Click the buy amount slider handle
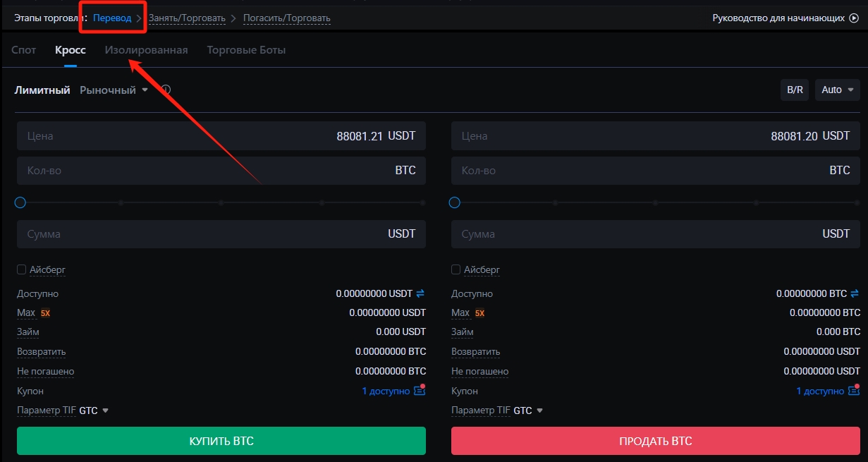Viewport: 868px width, 462px height. tap(20, 202)
